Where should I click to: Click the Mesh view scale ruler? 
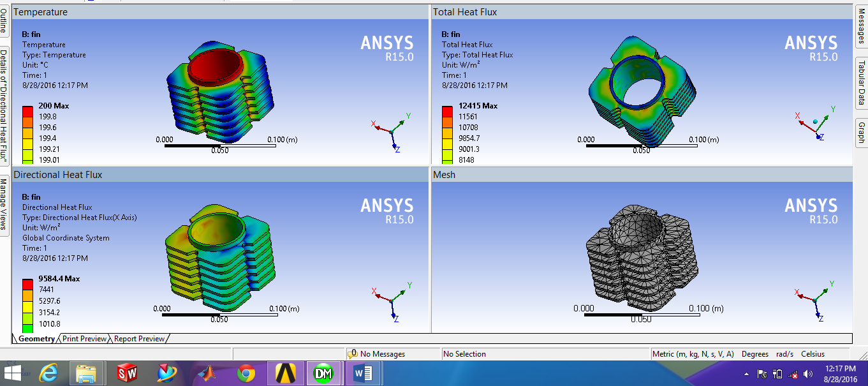[642, 314]
